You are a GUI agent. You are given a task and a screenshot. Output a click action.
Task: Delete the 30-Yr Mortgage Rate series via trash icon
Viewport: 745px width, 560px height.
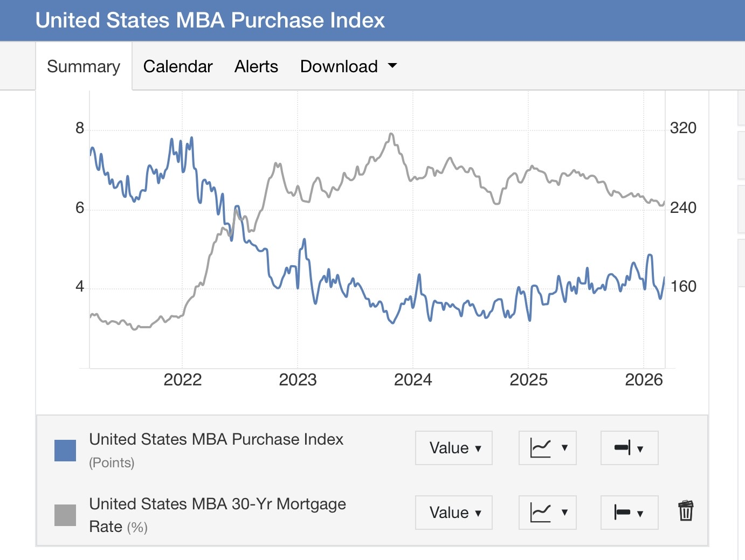[686, 511]
